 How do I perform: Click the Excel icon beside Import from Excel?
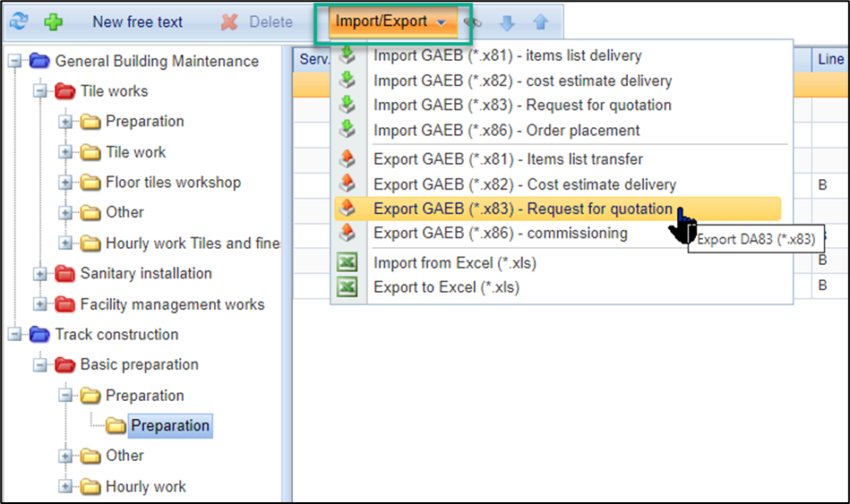347,263
